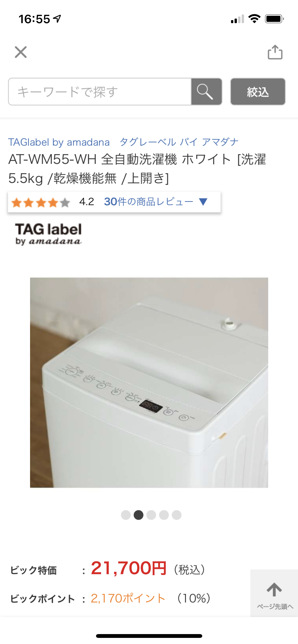
Task: Tap the タグレーベル バイ アマダナ brand text
Action: pos(179,142)
